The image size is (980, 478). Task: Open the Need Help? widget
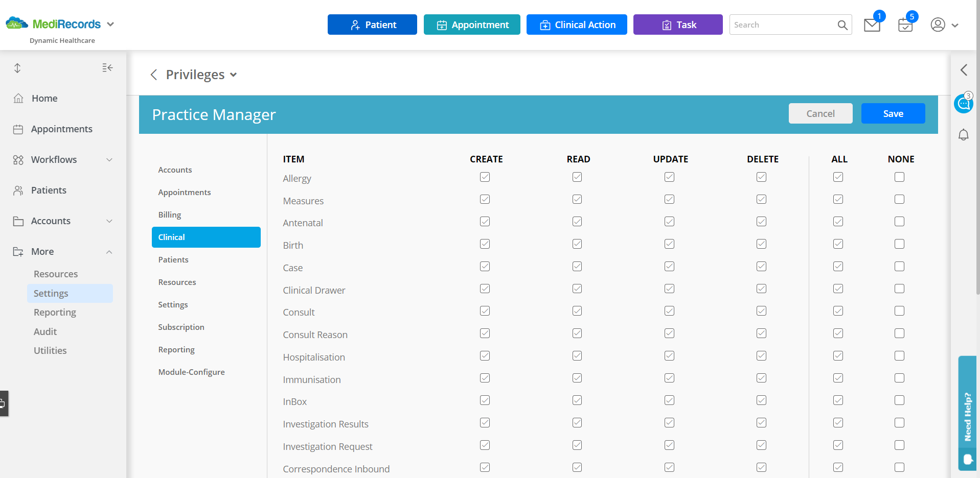(967, 413)
